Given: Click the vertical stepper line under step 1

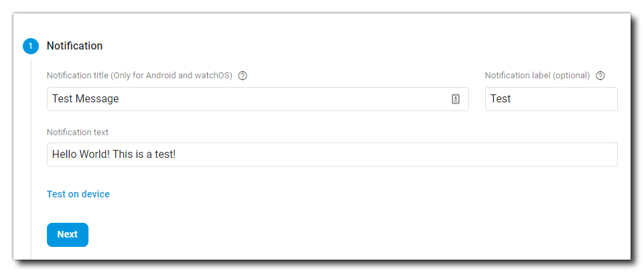Looking at the screenshot, I should (x=31, y=159).
